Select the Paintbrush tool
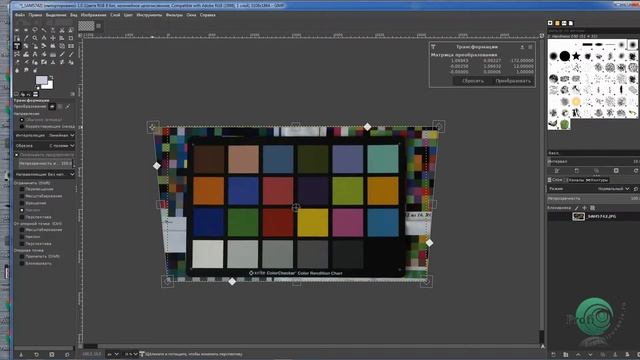This screenshot has height=360, width=640. (x=71, y=54)
